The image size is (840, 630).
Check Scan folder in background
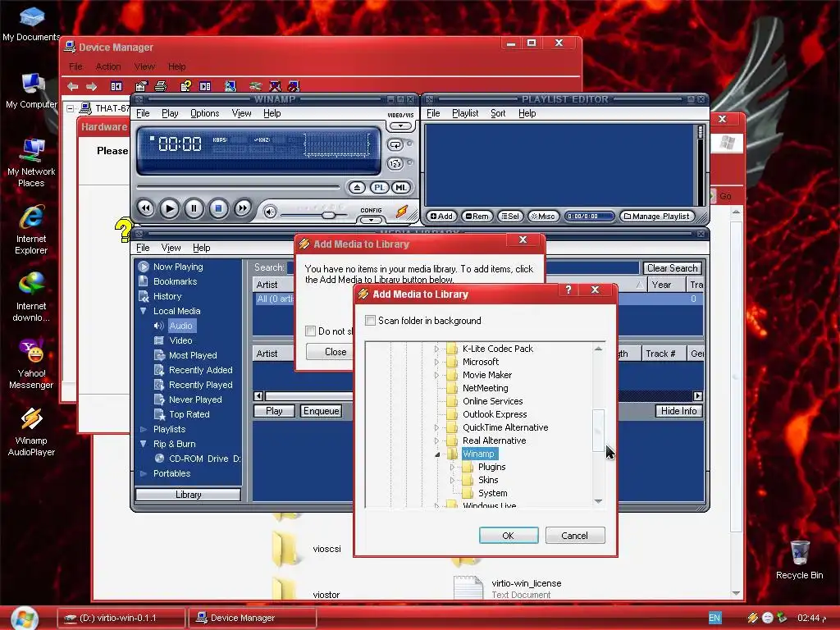tap(370, 321)
